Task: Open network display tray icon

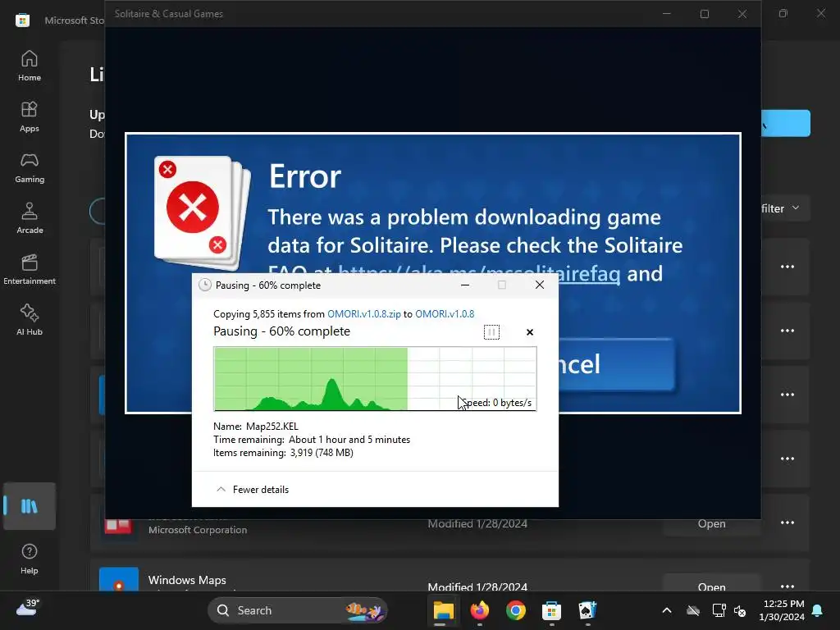Action: pos(719,610)
